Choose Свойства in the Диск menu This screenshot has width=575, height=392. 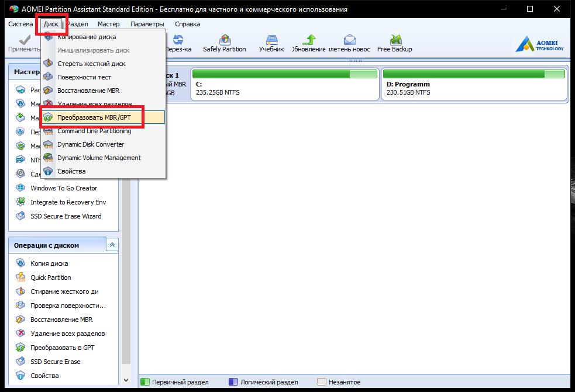click(103, 171)
